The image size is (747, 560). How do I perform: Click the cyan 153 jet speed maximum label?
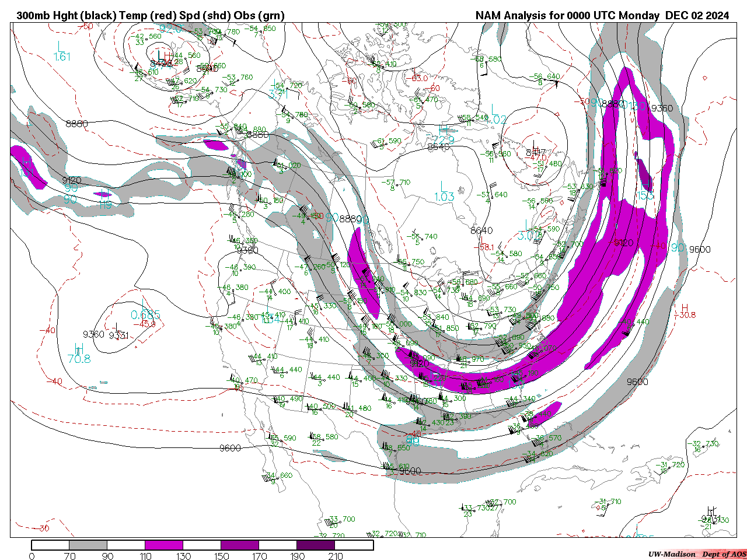click(645, 195)
